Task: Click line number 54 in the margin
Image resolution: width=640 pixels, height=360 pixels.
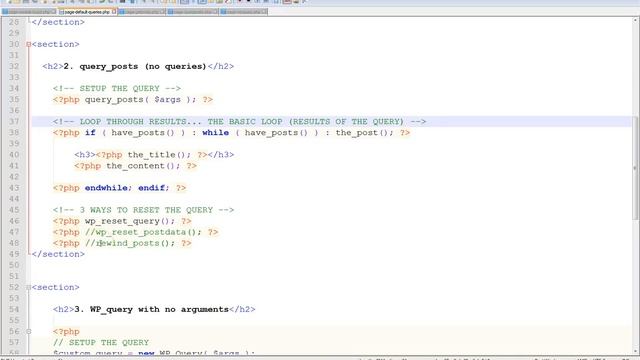Action: 14,309
